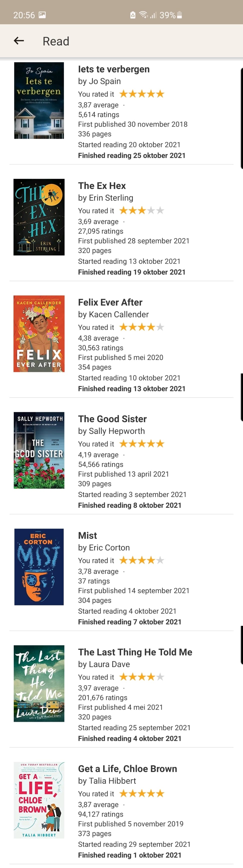Open the title The Good Sister
Viewport: 243px width, 868px height.
pos(112,419)
